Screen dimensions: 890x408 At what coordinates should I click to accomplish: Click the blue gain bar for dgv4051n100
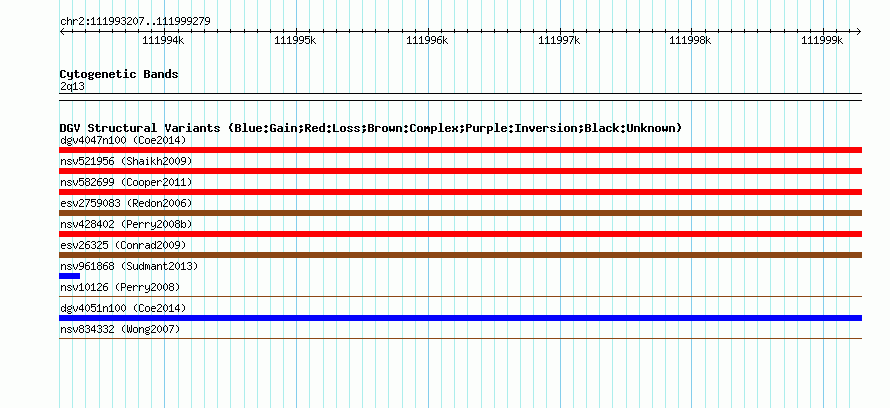click(460, 318)
